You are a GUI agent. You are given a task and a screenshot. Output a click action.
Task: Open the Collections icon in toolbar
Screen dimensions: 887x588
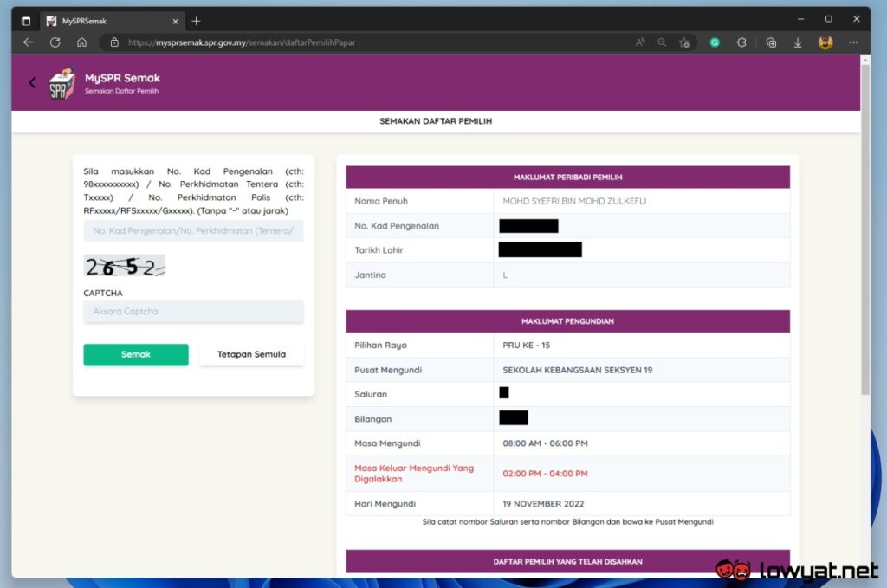click(x=771, y=42)
